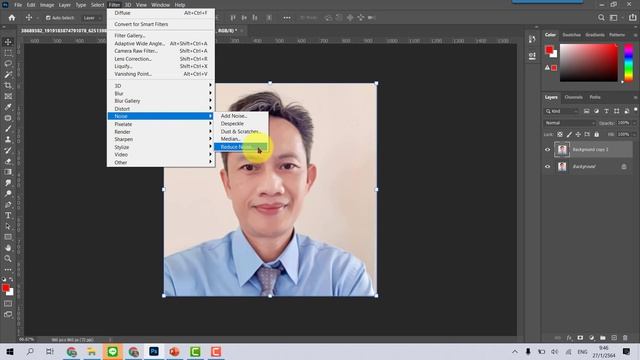Viewport: 640px width, 360px height.
Task: Select the Eraser tool
Action: click(8, 161)
